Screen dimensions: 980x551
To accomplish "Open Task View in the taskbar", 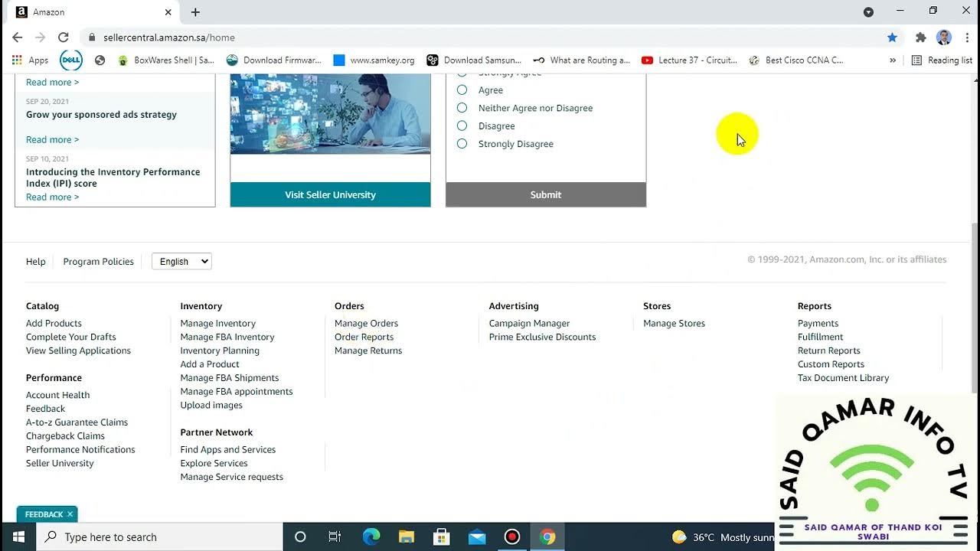I will [x=335, y=536].
